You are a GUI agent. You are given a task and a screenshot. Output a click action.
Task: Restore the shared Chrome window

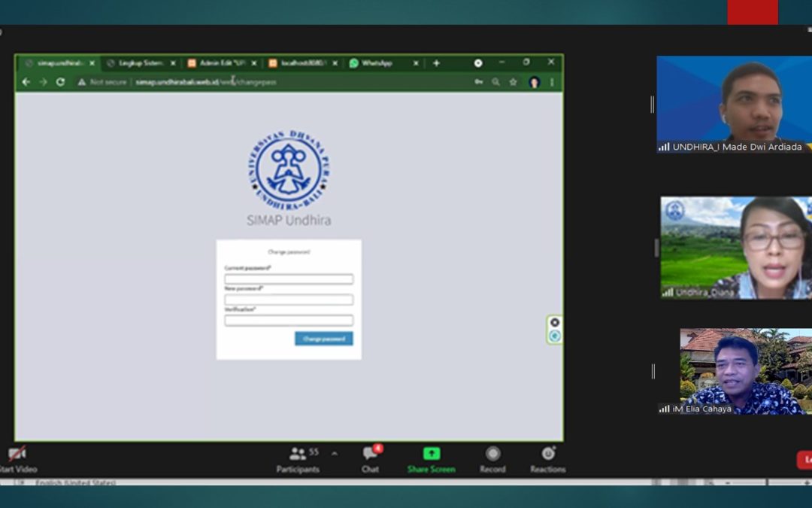pyautogui.click(x=526, y=62)
